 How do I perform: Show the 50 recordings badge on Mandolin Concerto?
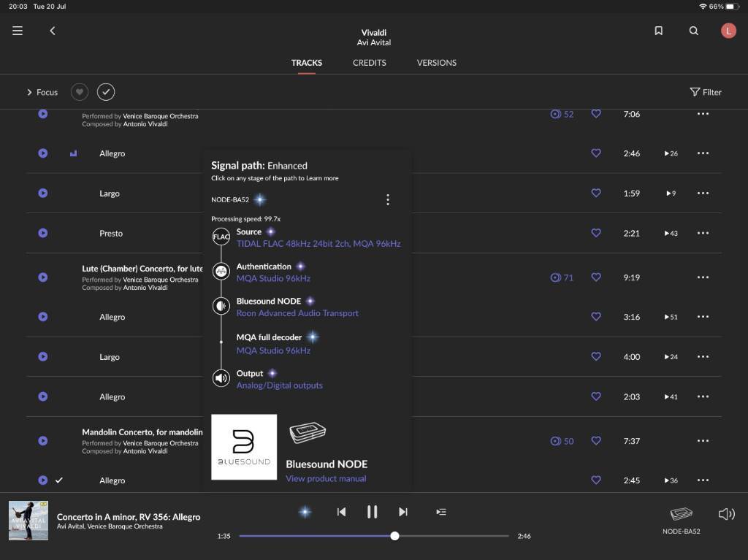pyautogui.click(x=562, y=441)
